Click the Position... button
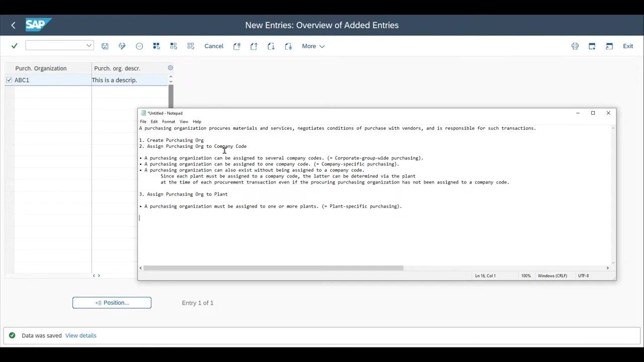 point(112,303)
